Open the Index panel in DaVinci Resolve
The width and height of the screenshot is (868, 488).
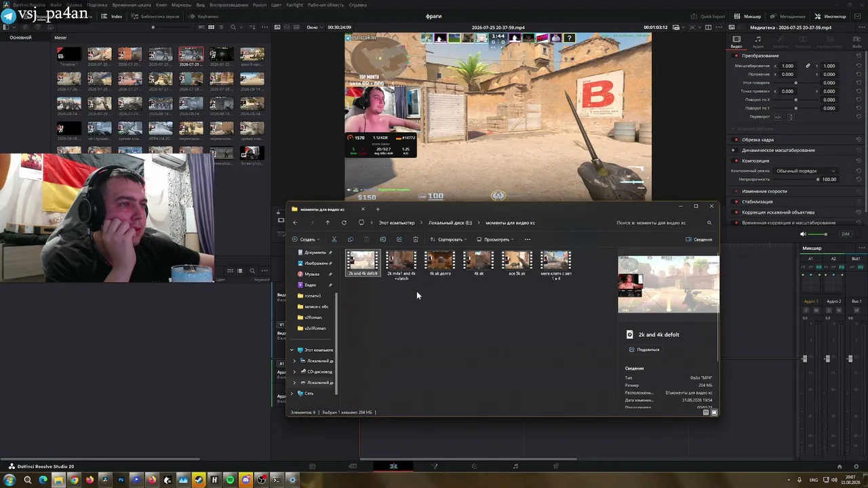(x=113, y=16)
